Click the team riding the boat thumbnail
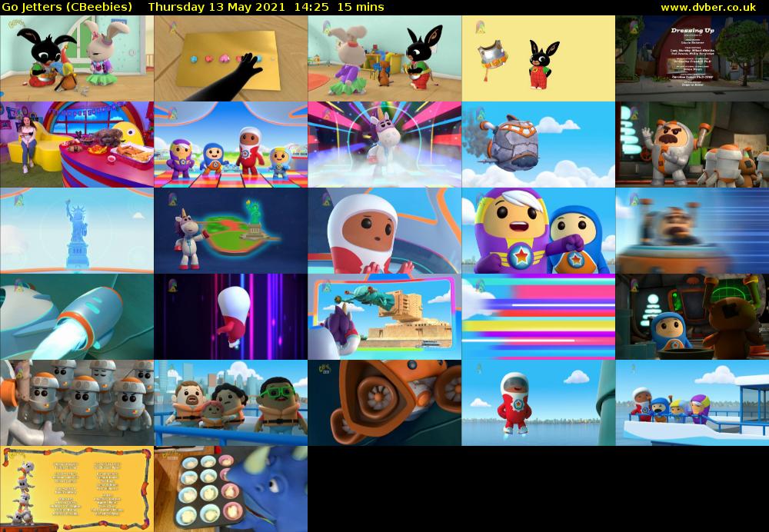The width and height of the screenshot is (769, 532). 692,400
